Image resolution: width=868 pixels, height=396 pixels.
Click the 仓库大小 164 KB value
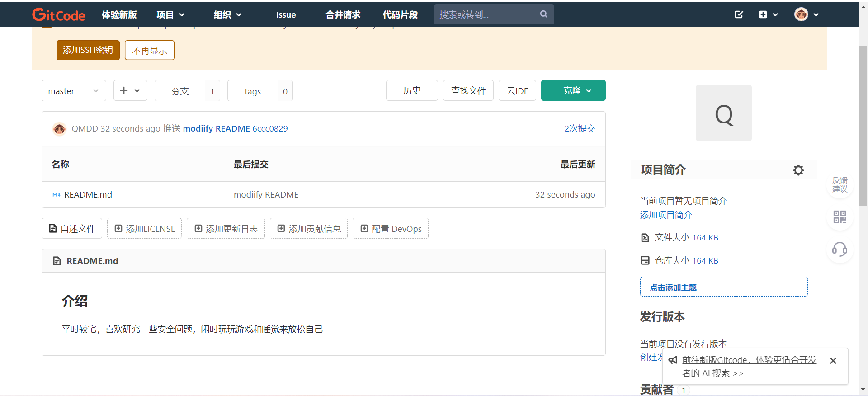(705, 261)
